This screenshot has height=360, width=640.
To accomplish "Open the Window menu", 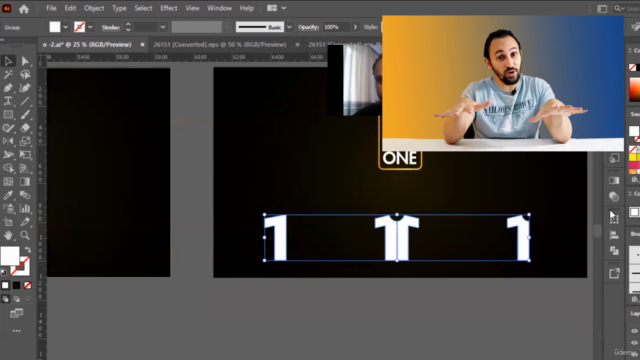I will coord(219,8).
